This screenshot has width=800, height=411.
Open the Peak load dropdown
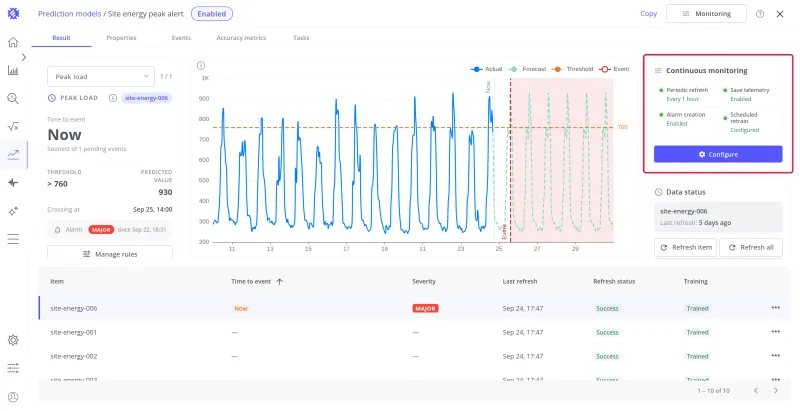click(x=101, y=76)
